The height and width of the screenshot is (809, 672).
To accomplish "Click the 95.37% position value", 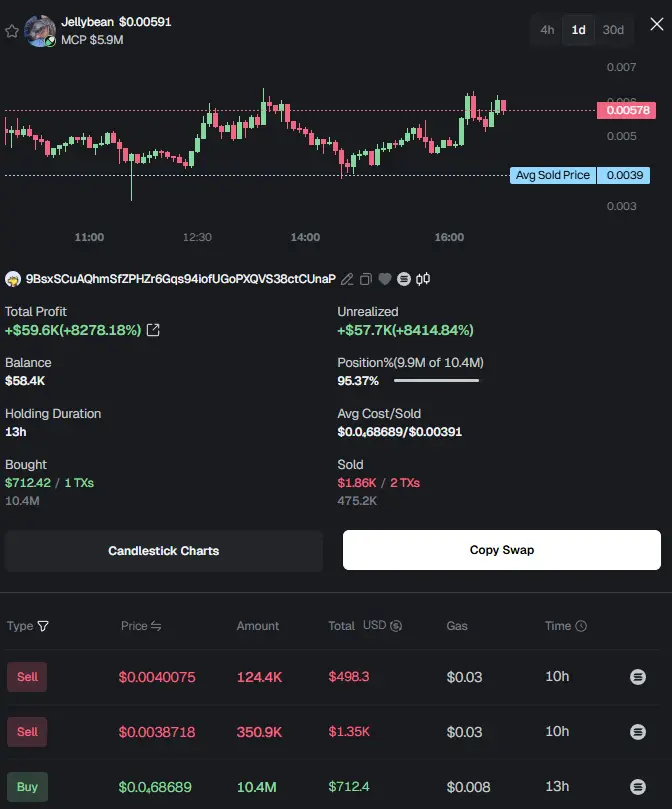I will click(358, 381).
